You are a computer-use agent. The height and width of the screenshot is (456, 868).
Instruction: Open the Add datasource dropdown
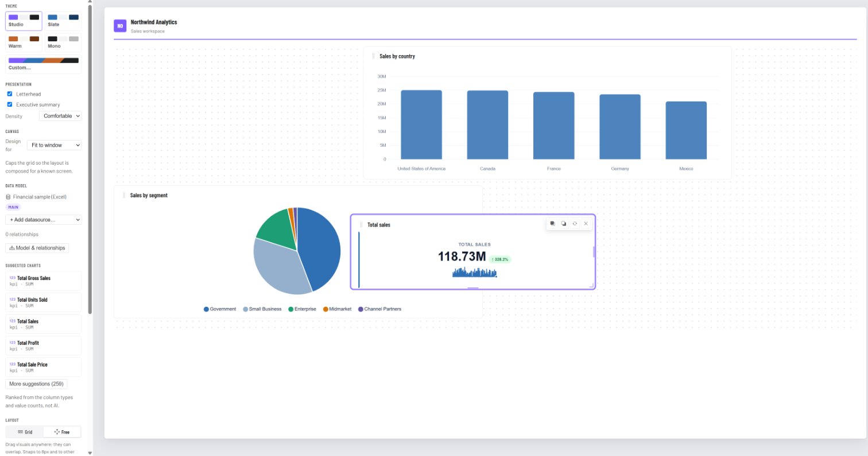[x=44, y=220]
